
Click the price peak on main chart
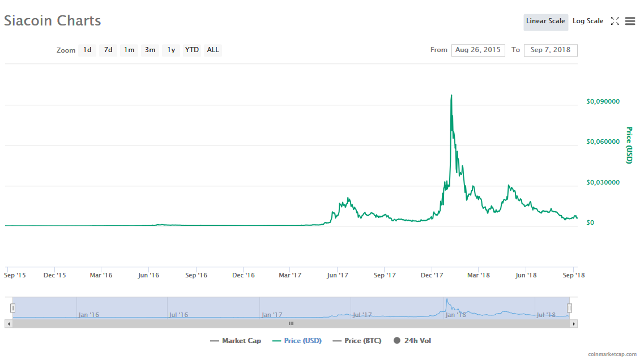click(451, 96)
